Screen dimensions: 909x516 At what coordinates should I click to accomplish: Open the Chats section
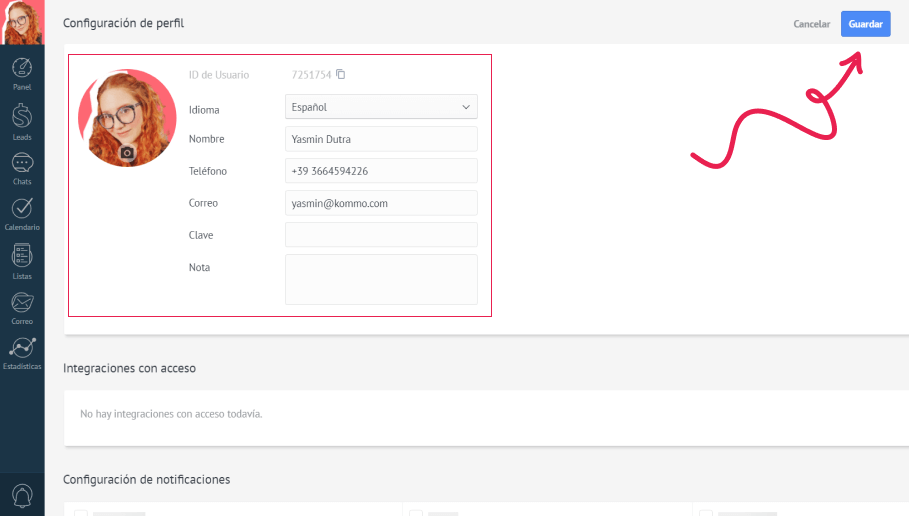click(x=22, y=167)
